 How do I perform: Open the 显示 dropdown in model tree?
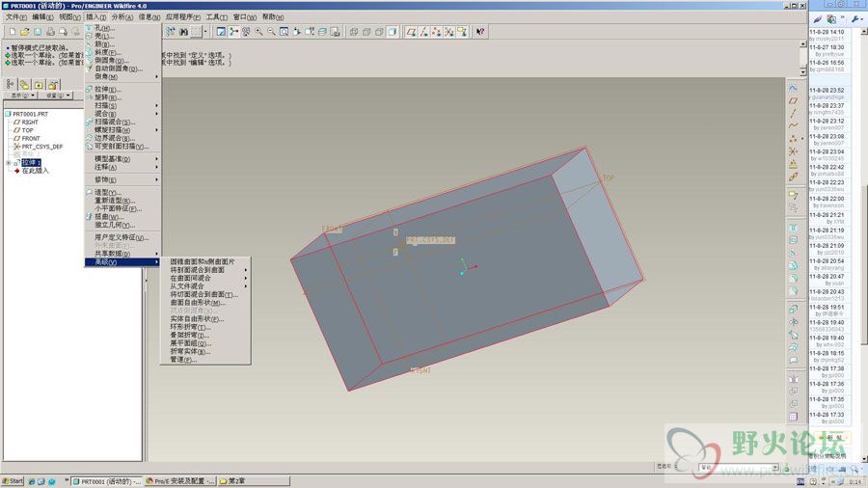click(23, 95)
